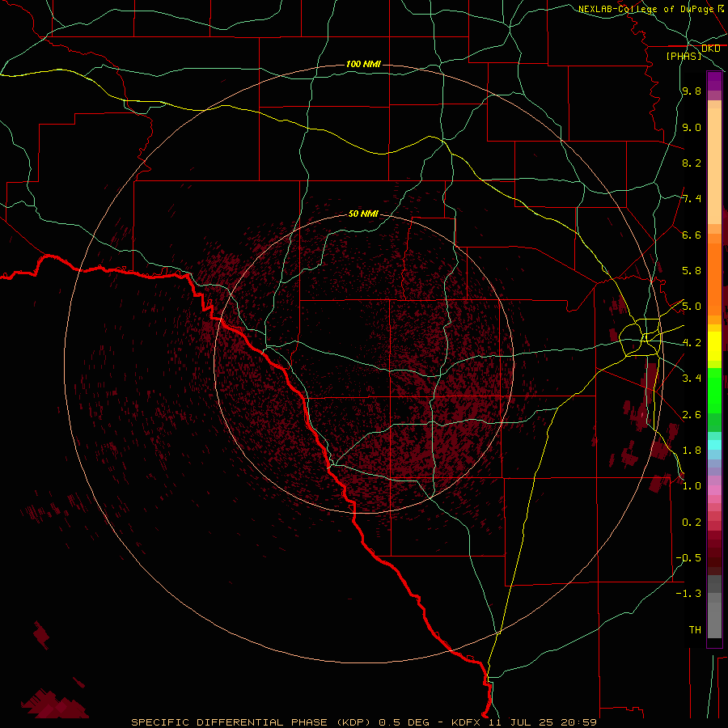Click the 9.0 scale value
Image resolution: width=728 pixels, height=728 pixels.
tap(692, 127)
